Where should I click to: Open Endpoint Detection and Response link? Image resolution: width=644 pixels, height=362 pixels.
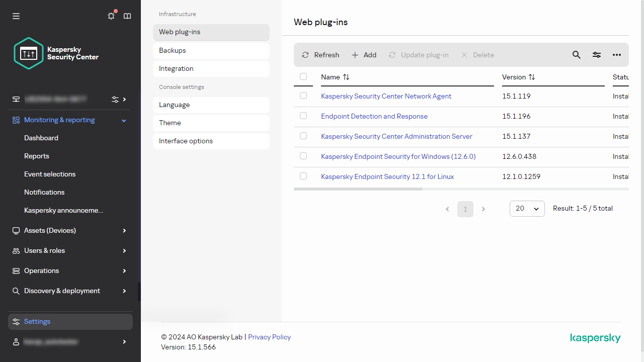point(374,116)
